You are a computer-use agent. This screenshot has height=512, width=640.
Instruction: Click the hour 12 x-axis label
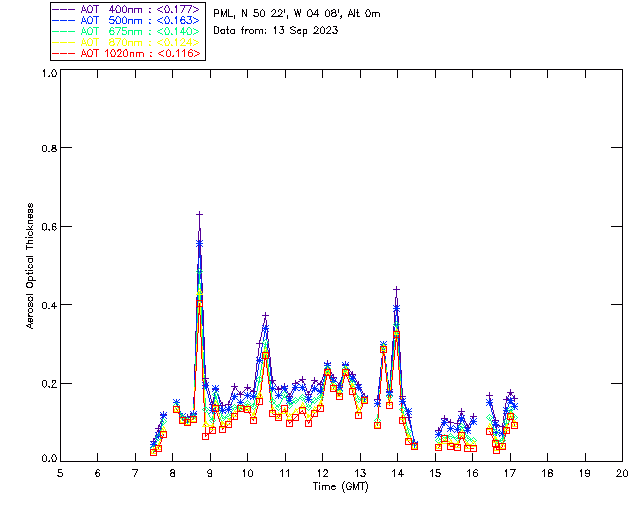pos(322,473)
